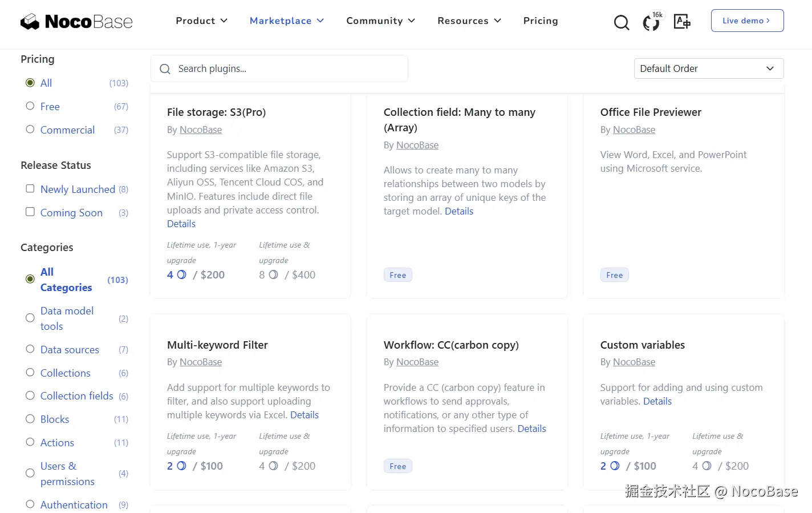
Task: Select the Commercial pricing option
Action: click(x=30, y=130)
